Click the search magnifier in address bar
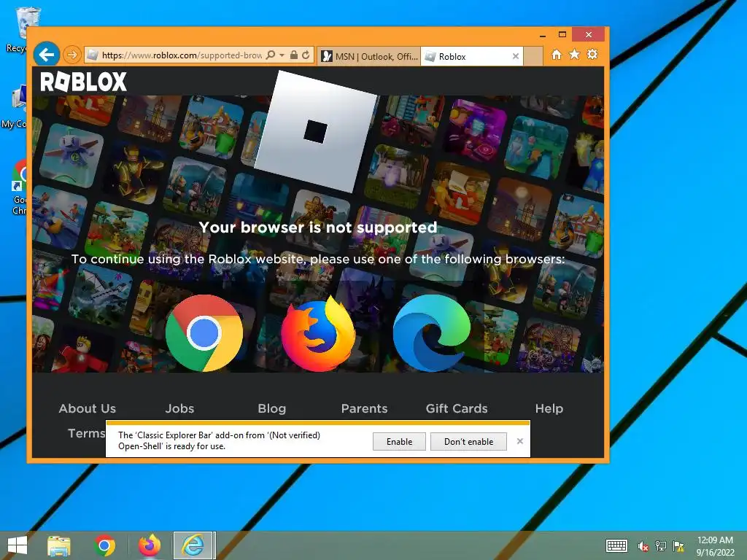Image resolution: width=747 pixels, height=560 pixels. (x=271, y=55)
